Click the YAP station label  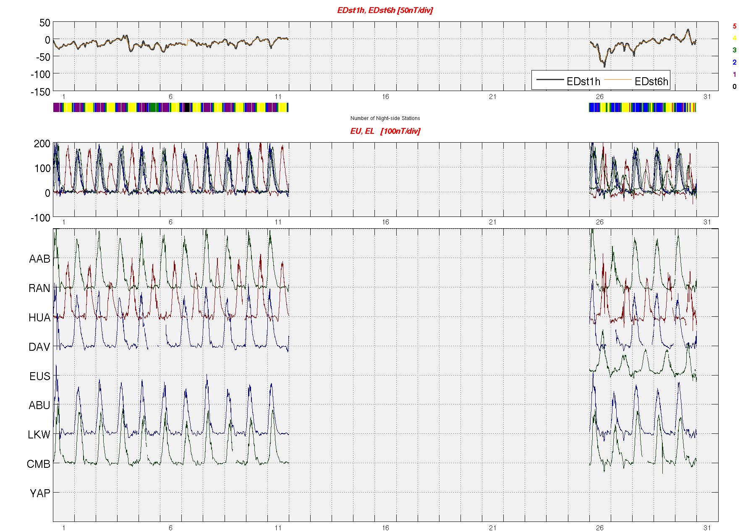(40, 493)
